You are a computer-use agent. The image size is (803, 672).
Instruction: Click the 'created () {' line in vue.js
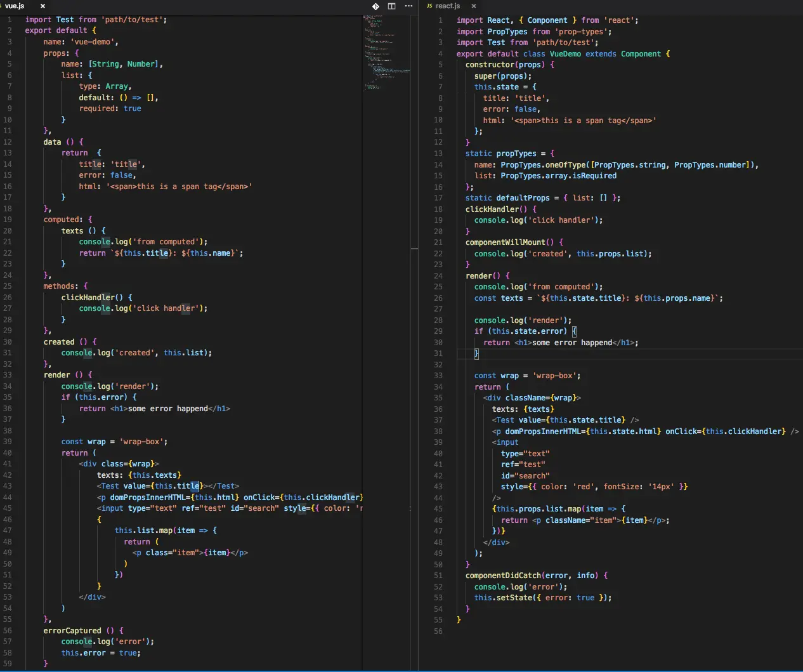(70, 342)
